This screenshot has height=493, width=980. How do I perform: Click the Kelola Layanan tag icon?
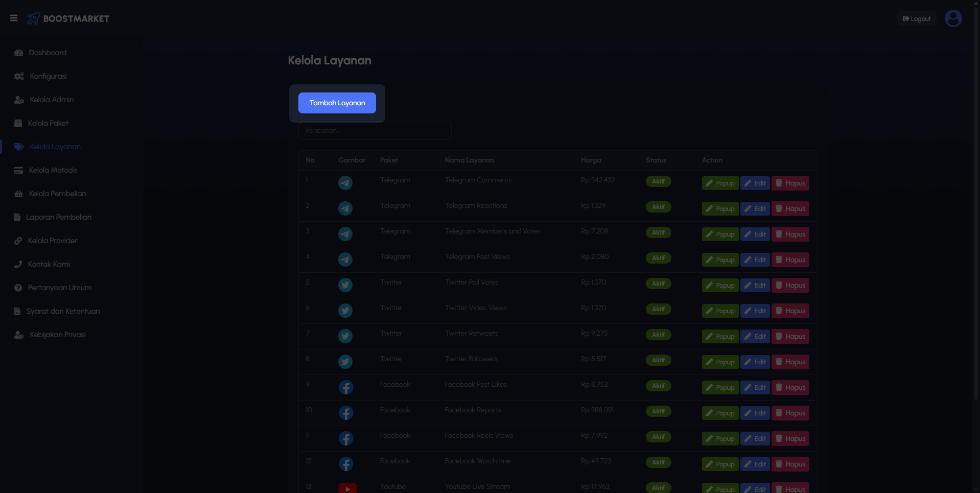[19, 147]
